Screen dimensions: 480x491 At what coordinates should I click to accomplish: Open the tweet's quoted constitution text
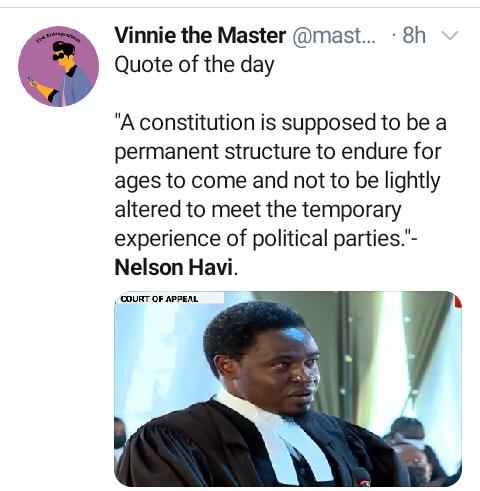click(280, 180)
